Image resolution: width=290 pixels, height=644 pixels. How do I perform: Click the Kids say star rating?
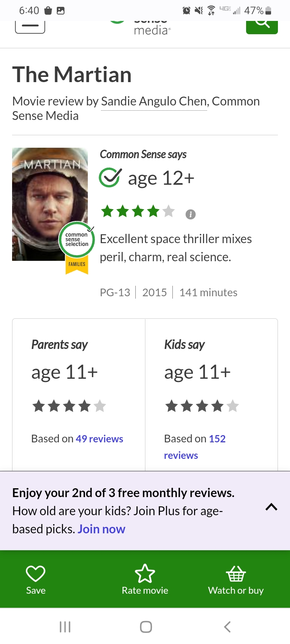coord(202,406)
